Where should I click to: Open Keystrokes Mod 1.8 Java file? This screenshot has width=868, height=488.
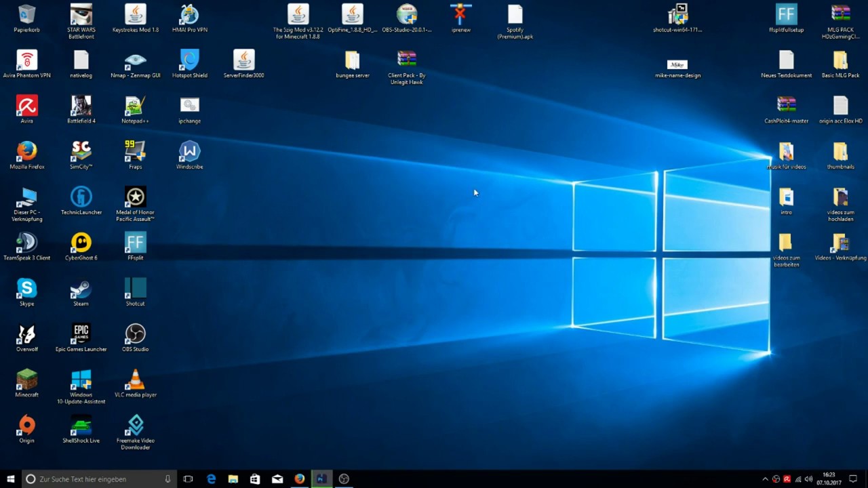tap(136, 15)
